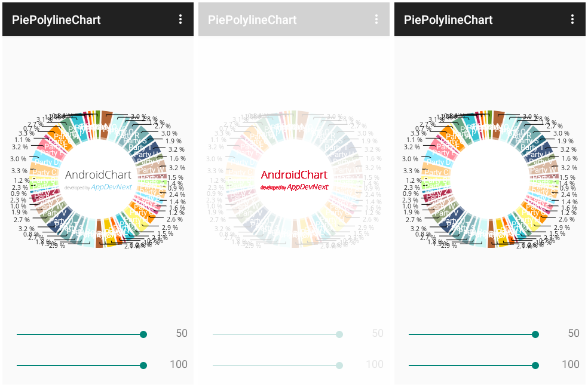Click faded slider thumb beside 100 in middle screen
The height and width of the screenshot is (387, 588).
pos(339,365)
